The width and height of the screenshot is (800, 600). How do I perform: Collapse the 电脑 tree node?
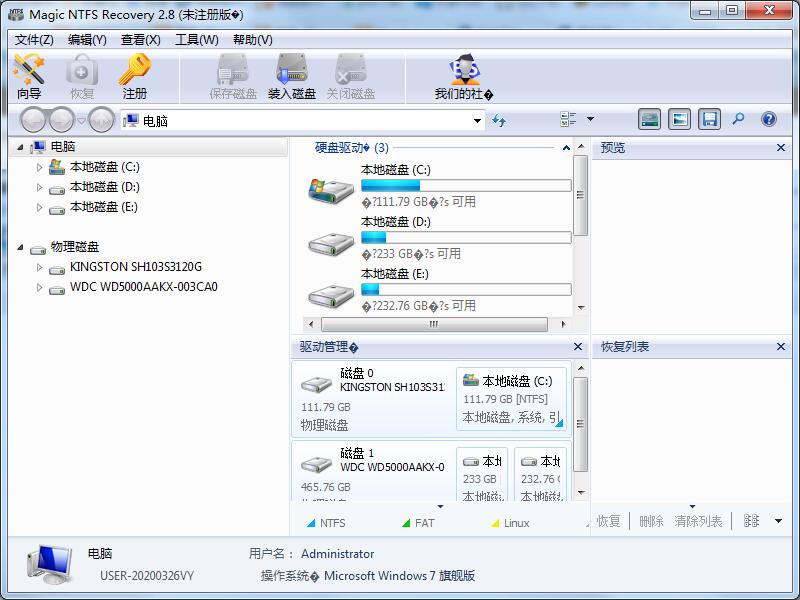pos(20,147)
